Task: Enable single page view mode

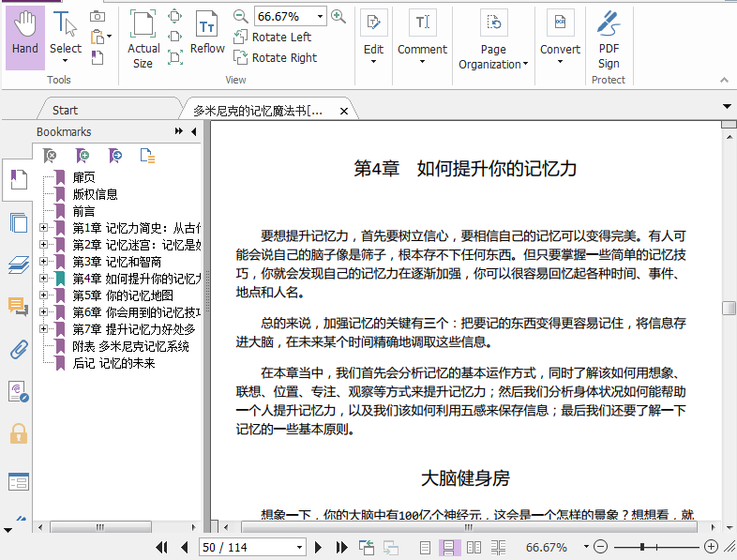Action: point(425,547)
